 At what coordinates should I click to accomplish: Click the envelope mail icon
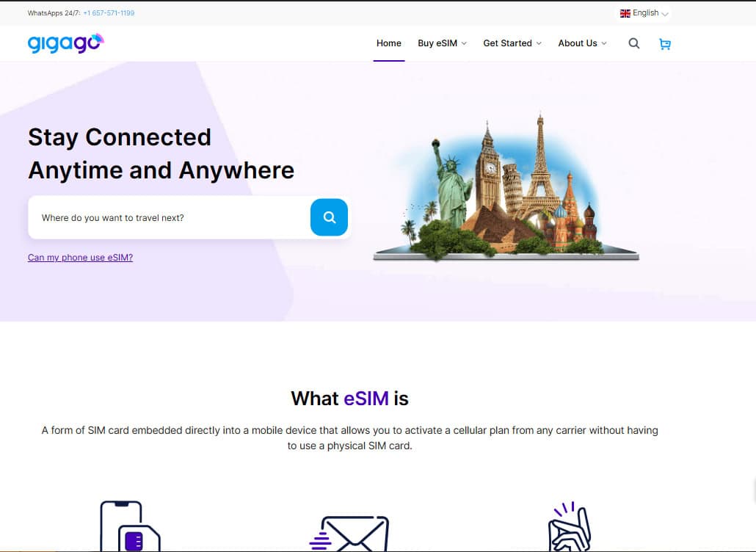click(x=349, y=533)
